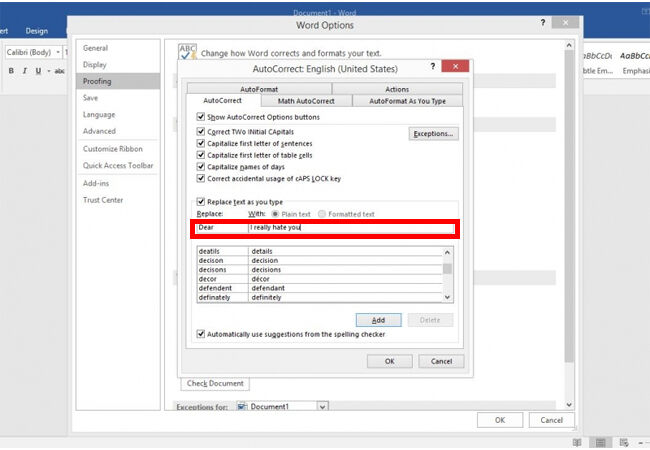Image resolution: width=650 pixels, height=450 pixels.
Task: Apply strikethrough abc icon in ribbon
Action: (59, 71)
